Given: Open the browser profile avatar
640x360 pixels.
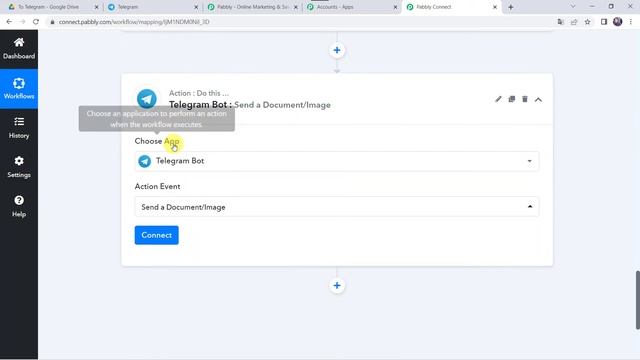Looking at the screenshot, I should [x=618, y=22].
